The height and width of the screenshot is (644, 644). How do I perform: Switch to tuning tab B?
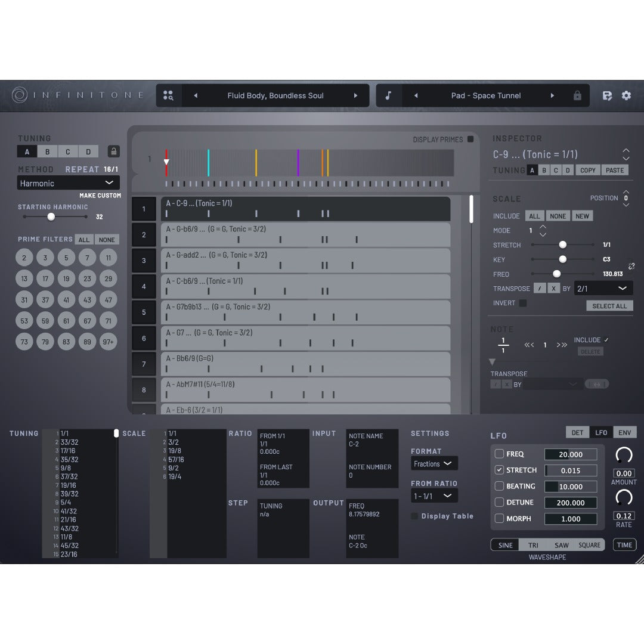click(x=48, y=151)
